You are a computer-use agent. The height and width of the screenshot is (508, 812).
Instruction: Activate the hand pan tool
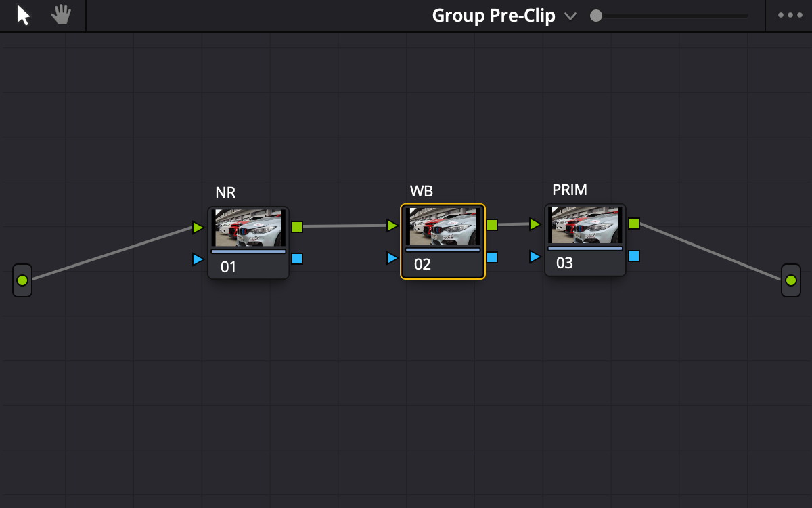(60, 15)
